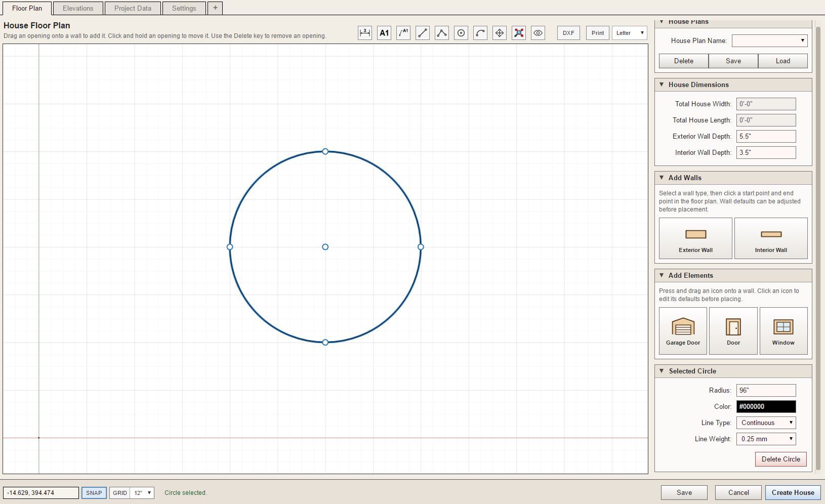Screen dimensions: 825x504
Task: Open the Line Weight dropdown
Action: [766, 439]
